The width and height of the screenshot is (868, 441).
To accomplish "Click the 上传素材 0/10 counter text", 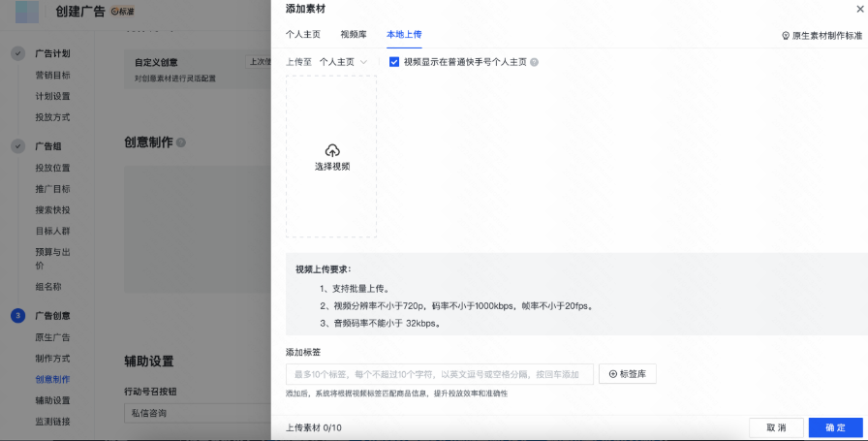I will pos(313,427).
